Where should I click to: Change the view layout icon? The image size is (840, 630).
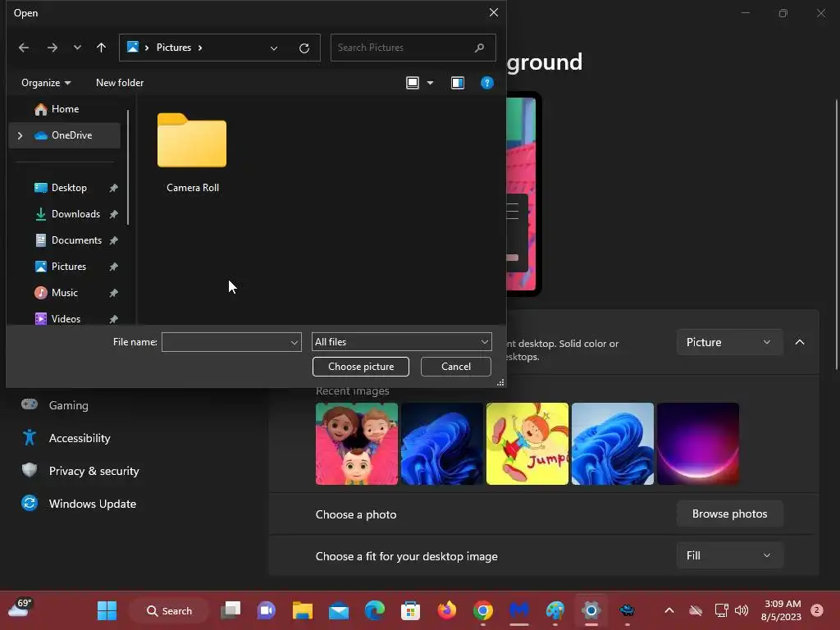[x=413, y=83]
